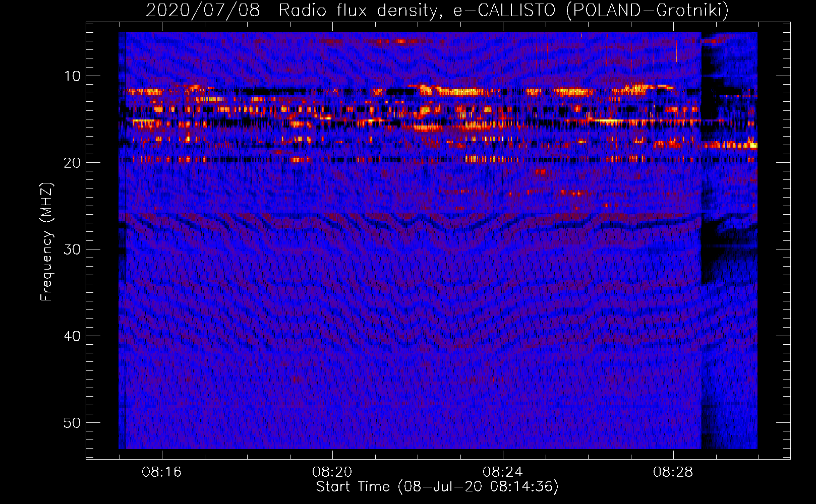Viewport: 816px width, 504px height.
Task: Click the frequency tick label '20'
Action: 72,163
